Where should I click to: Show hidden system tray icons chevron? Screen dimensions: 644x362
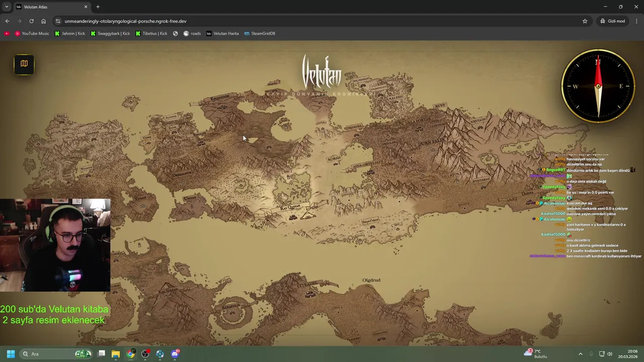(580, 354)
